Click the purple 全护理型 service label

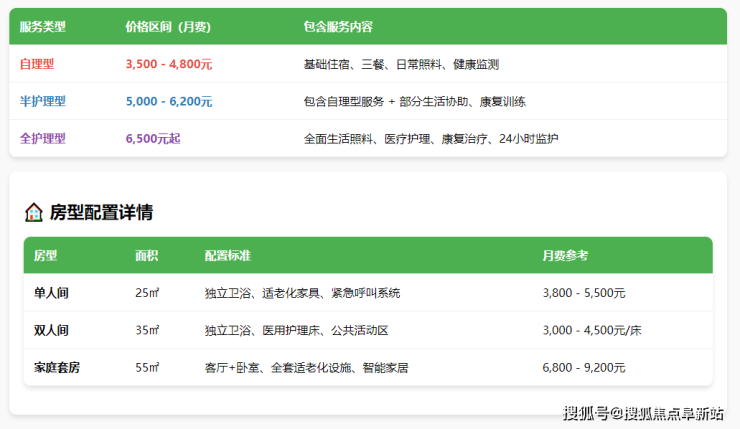coord(43,138)
